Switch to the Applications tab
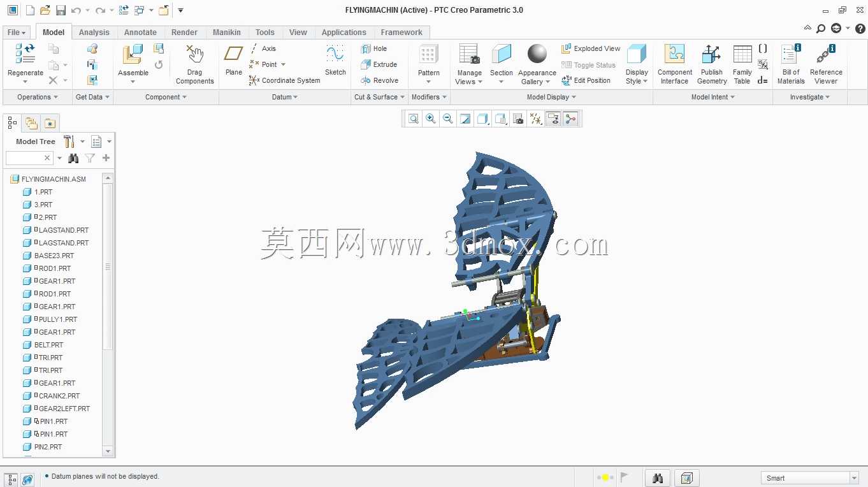The width and height of the screenshot is (868, 487). tap(344, 33)
